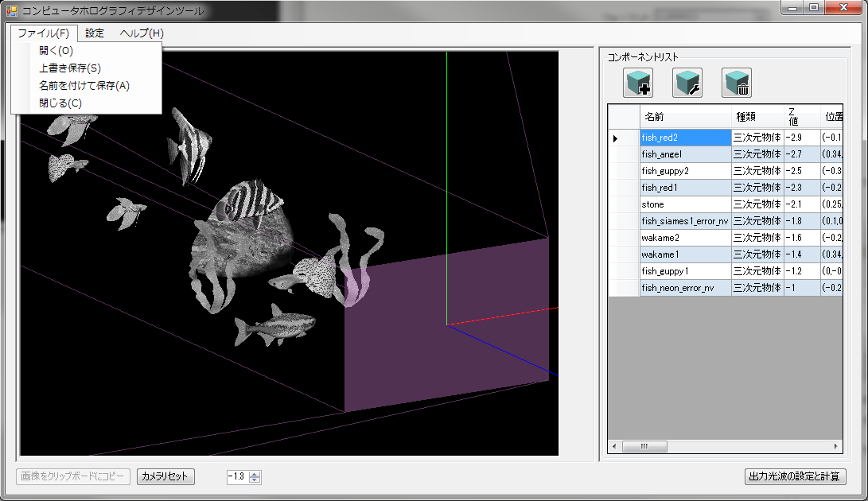
Task: Click the 名前 column header
Action: pos(684,117)
